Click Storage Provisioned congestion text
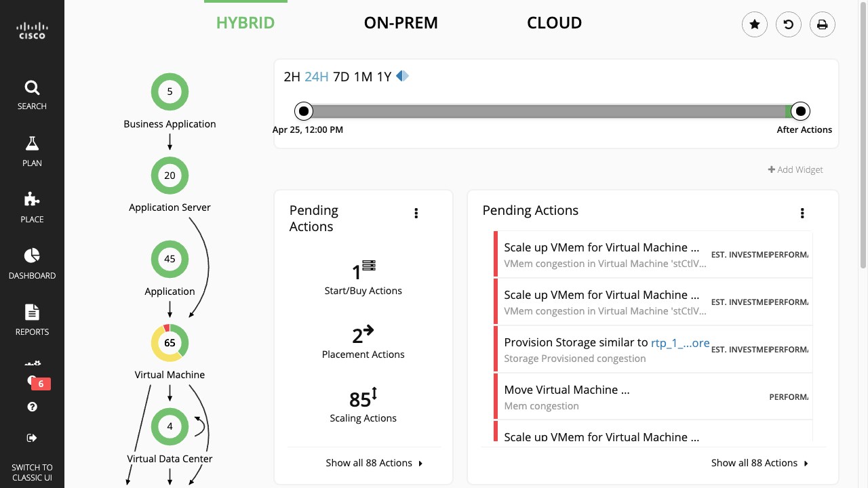 (x=575, y=359)
